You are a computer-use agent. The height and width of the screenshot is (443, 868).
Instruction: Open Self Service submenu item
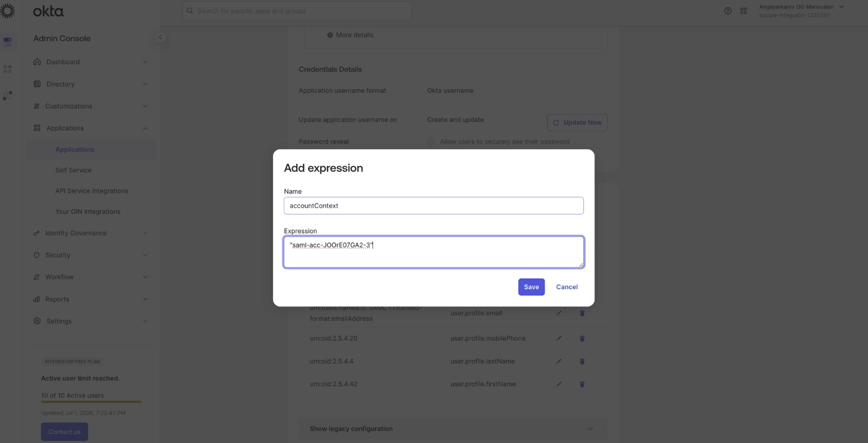(73, 170)
